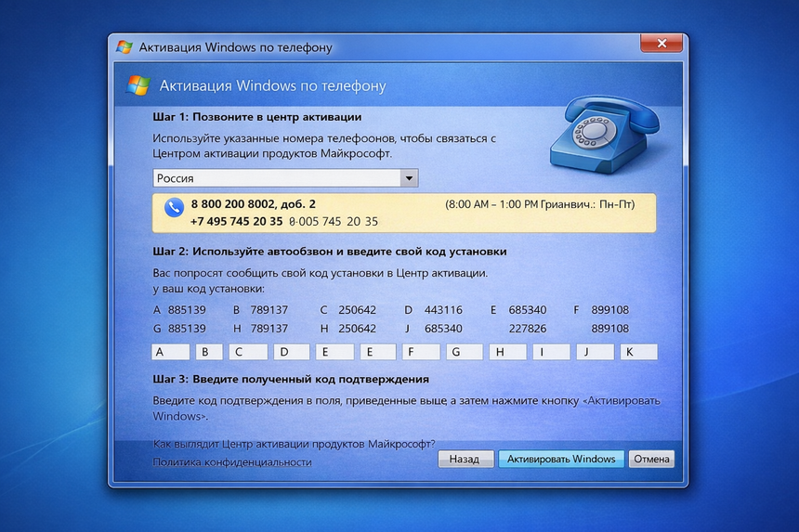
Task: Click the E field right after field D
Action: (334, 352)
